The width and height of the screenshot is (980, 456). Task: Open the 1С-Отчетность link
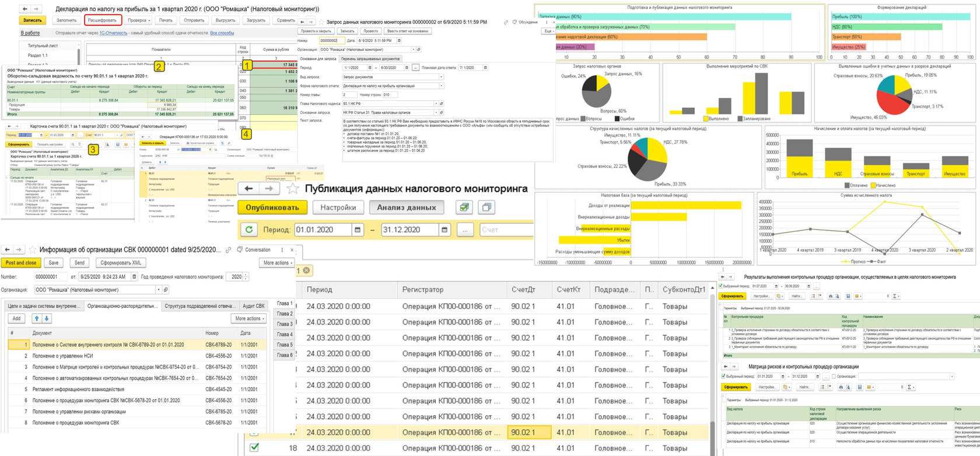tap(113, 33)
